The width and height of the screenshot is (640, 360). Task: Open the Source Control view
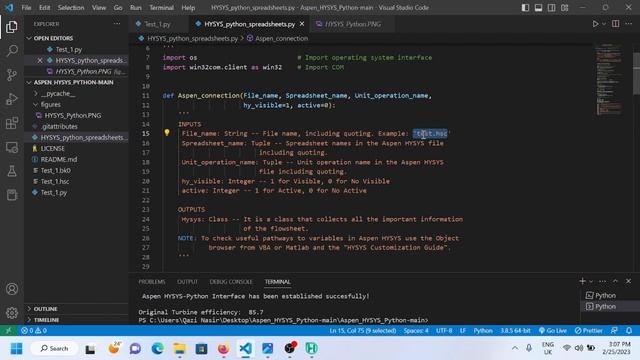coord(12,75)
